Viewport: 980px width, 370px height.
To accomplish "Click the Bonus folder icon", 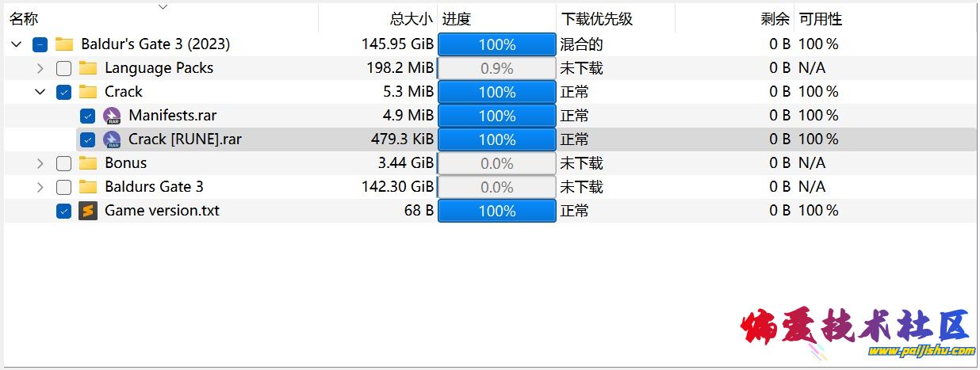I will pyautogui.click(x=88, y=163).
